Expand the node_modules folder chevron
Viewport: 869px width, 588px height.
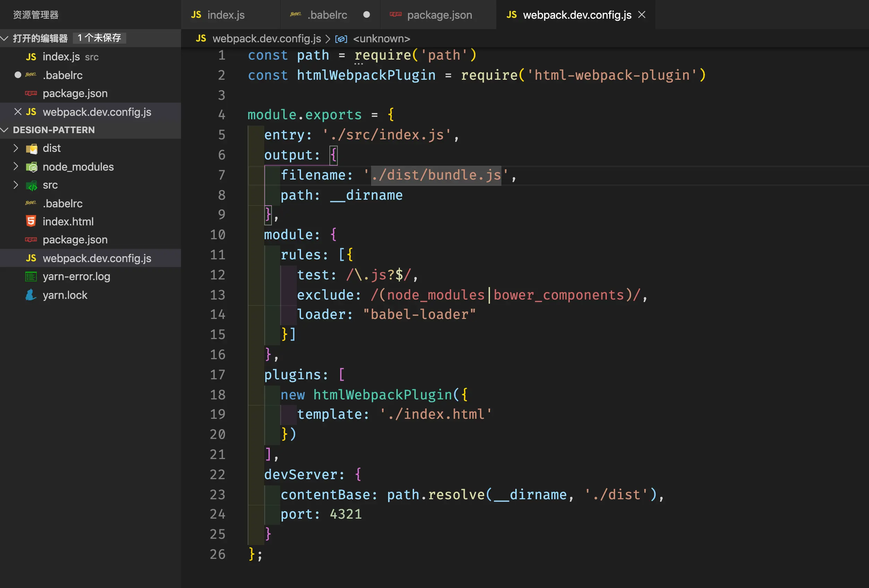pos(16,166)
